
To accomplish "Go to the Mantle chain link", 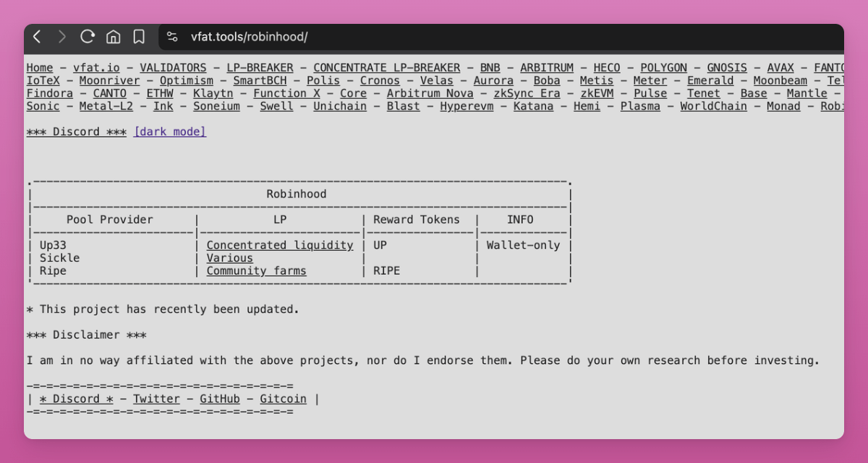I will click(x=807, y=94).
